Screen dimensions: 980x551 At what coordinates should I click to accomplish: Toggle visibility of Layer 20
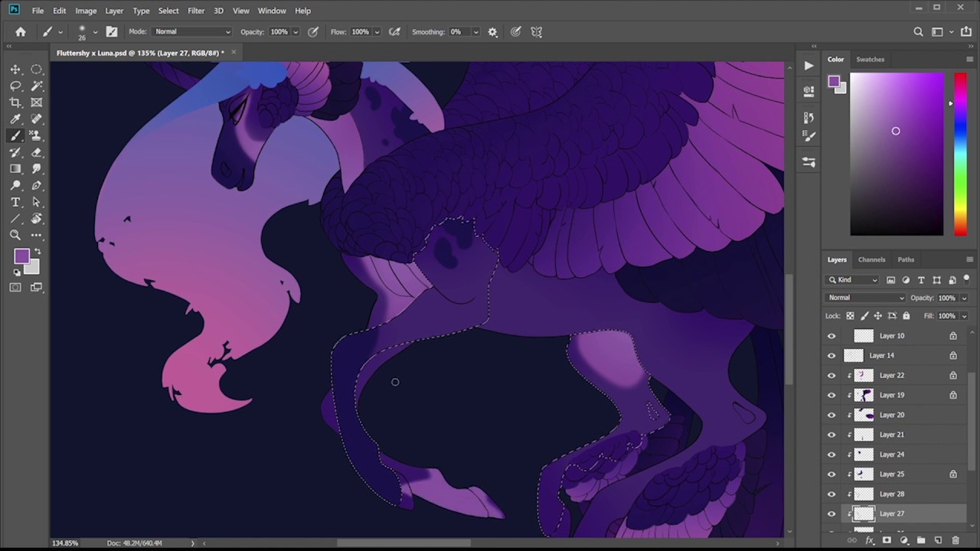click(831, 415)
